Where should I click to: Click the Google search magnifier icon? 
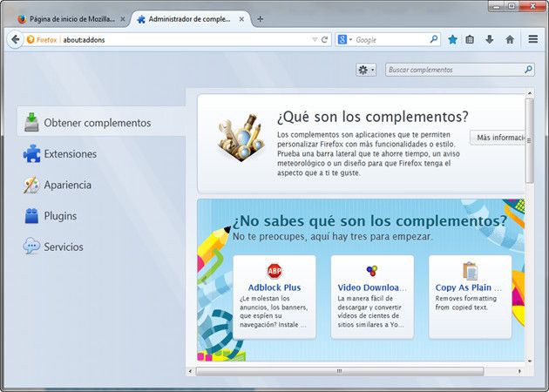[434, 39]
